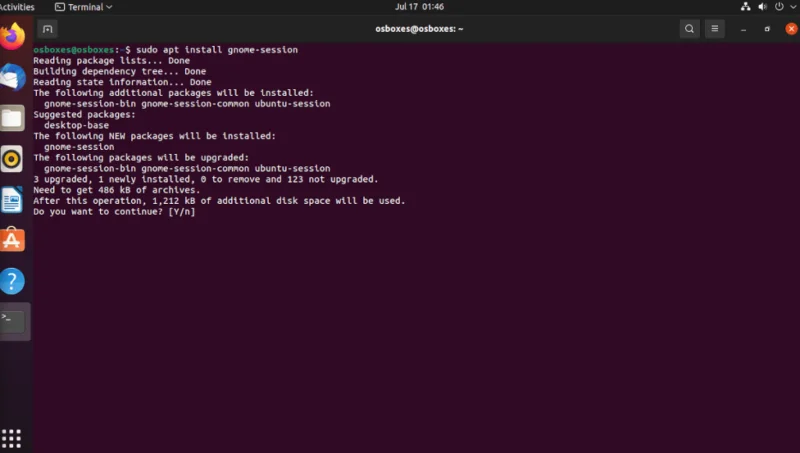Click the osboxes@osboxes green prompt text

[73, 50]
